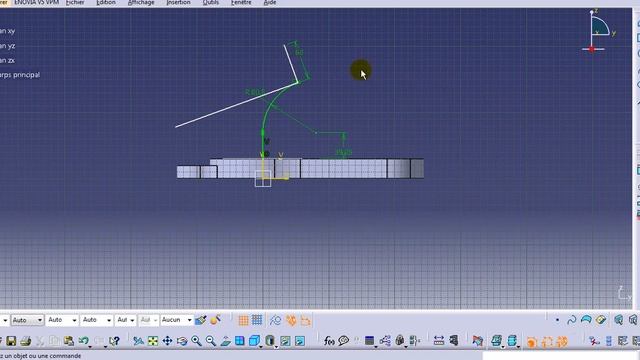Click the Undo arrow icon

[83, 340]
